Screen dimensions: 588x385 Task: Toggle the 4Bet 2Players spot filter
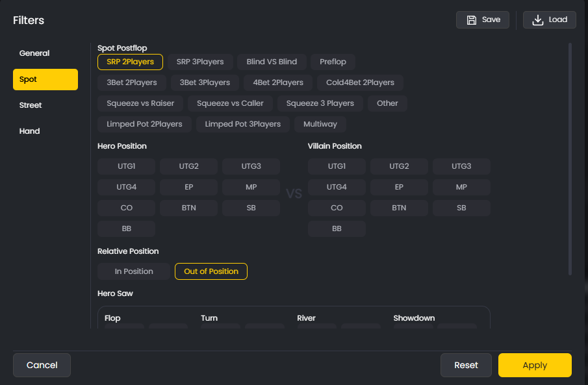[x=277, y=82]
